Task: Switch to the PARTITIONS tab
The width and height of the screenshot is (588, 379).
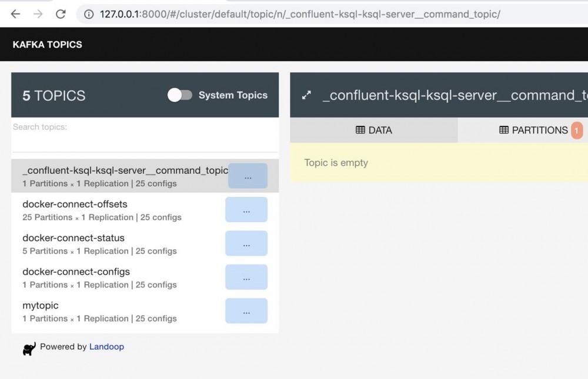Action: (x=533, y=130)
